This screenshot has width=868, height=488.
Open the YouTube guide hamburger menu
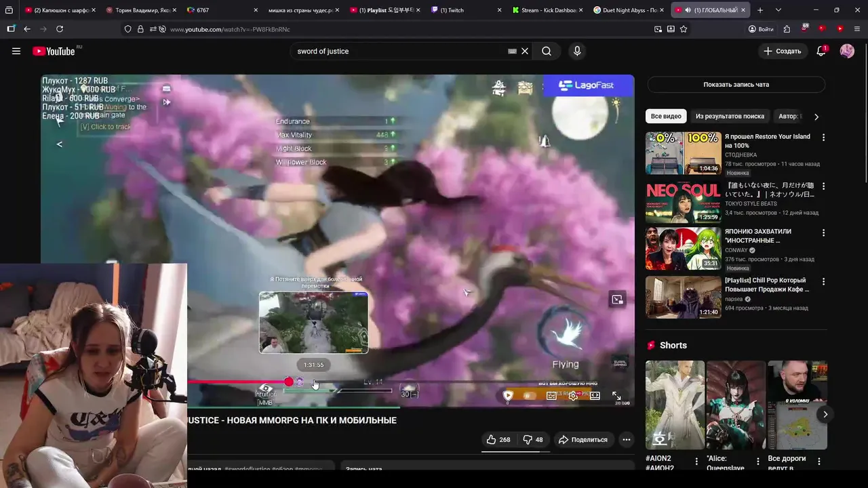[x=16, y=51]
